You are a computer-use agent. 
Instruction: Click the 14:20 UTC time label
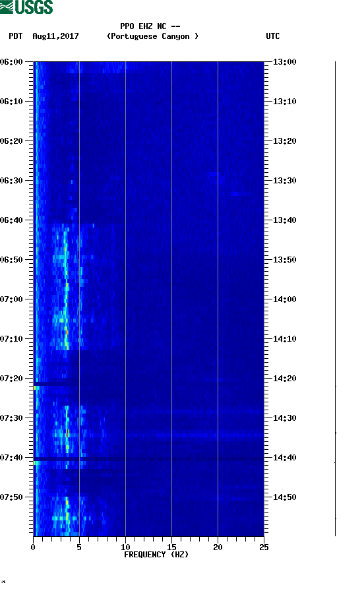[x=284, y=379]
